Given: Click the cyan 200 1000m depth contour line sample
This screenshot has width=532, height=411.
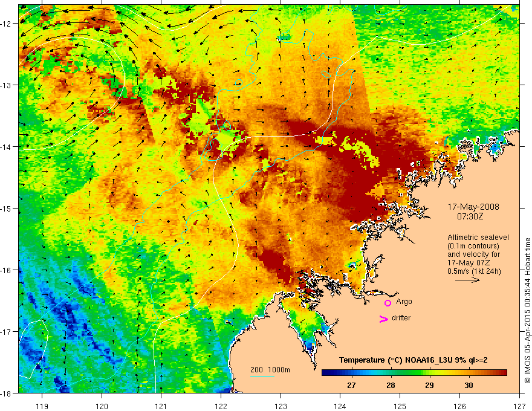Looking at the screenshot, I should coord(262,376).
